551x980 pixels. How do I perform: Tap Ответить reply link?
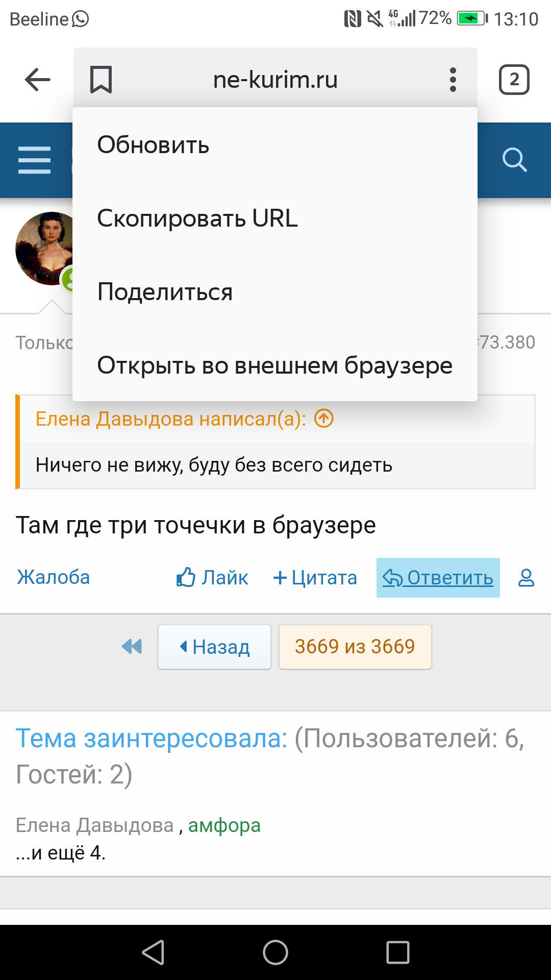pyautogui.click(x=438, y=578)
